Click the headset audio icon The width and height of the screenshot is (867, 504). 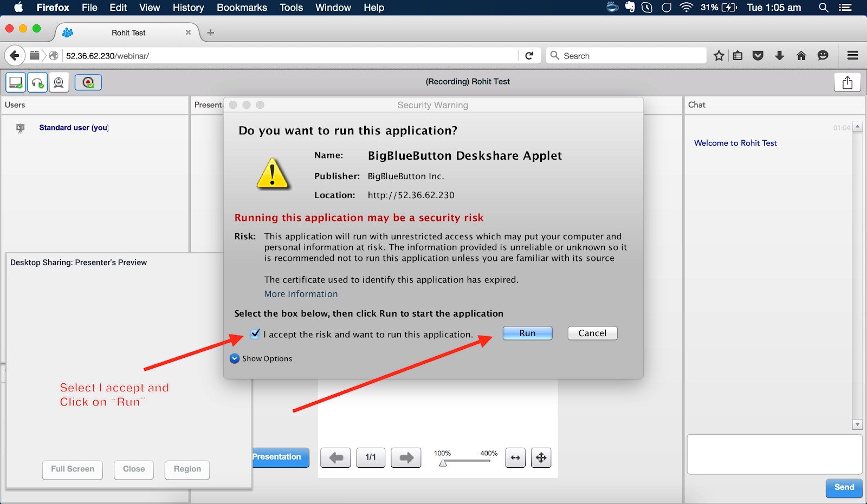pos(37,82)
